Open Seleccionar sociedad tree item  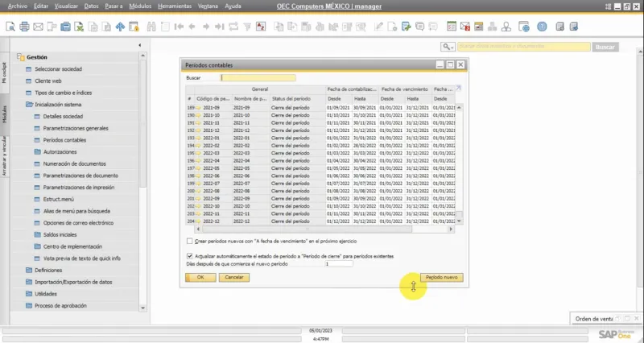click(x=58, y=69)
